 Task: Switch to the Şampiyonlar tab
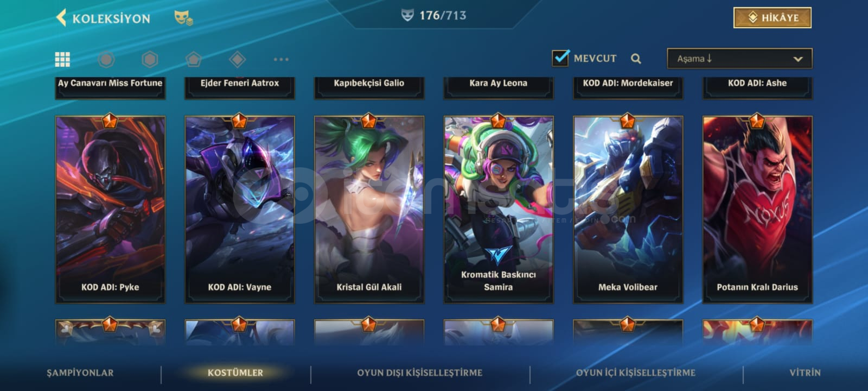(x=80, y=373)
